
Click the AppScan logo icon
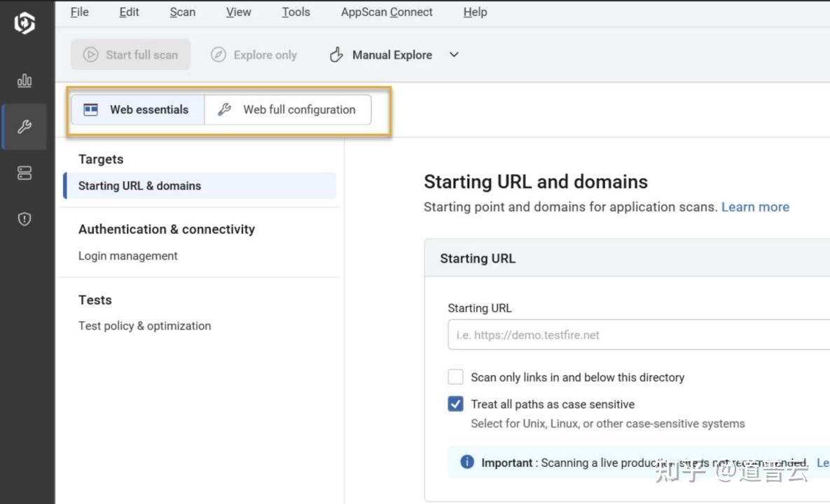(x=25, y=24)
